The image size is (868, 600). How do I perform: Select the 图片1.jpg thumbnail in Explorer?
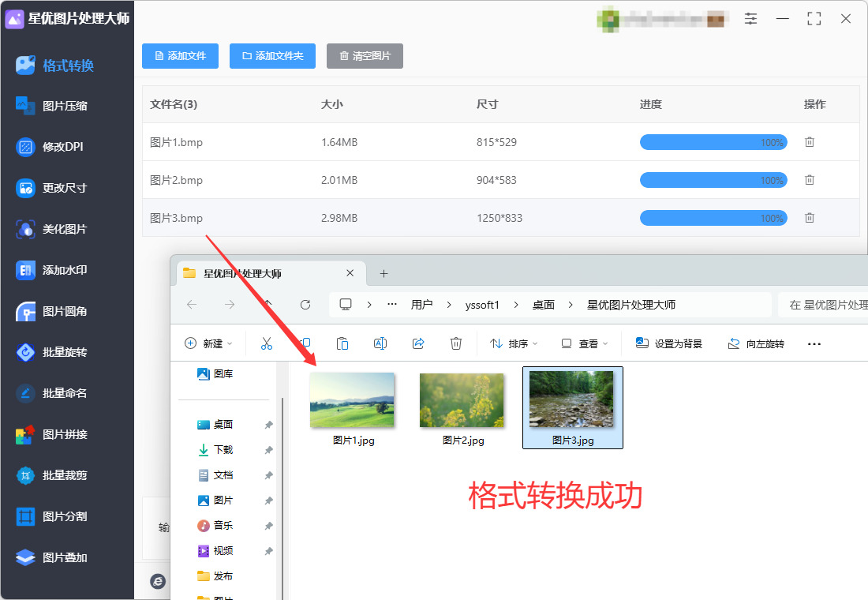pyautogui.click(x=353, y=400)
